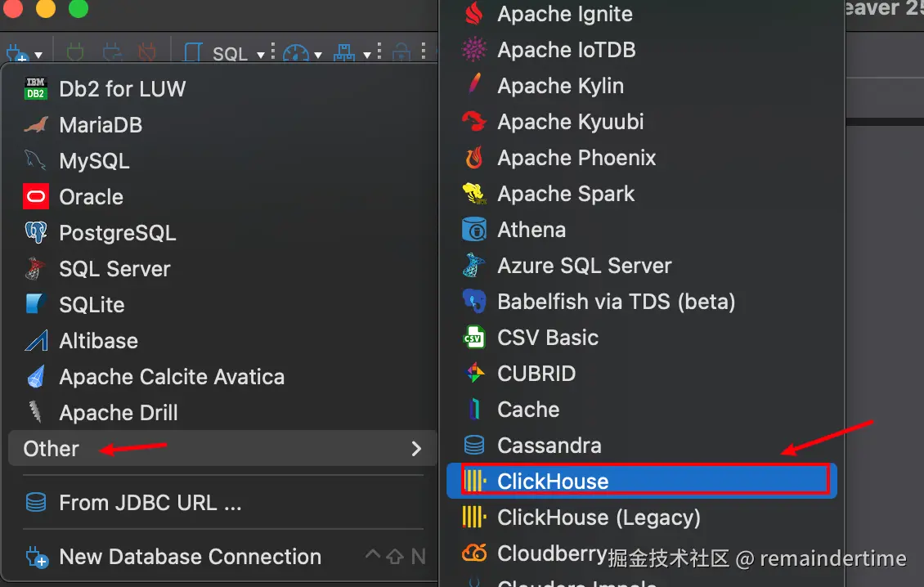Click the CUBRID colorful icon

tap(475, 373)
